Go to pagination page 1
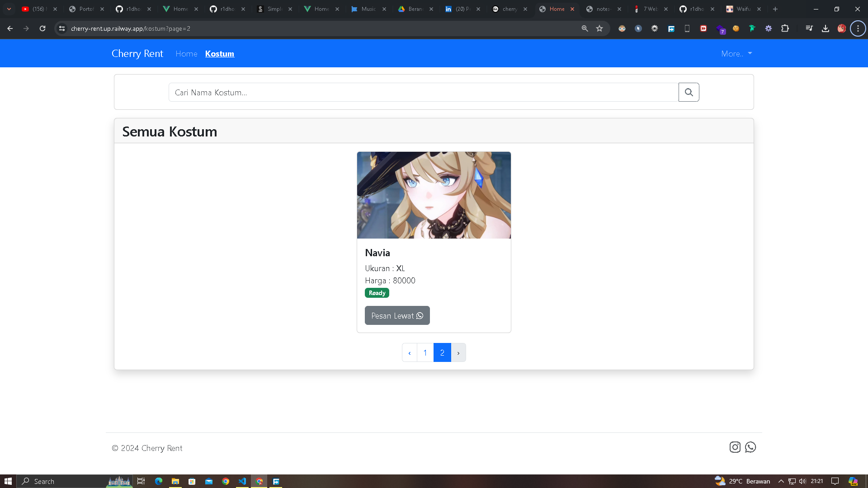This screenshot has width=868, height=488. 425,352
